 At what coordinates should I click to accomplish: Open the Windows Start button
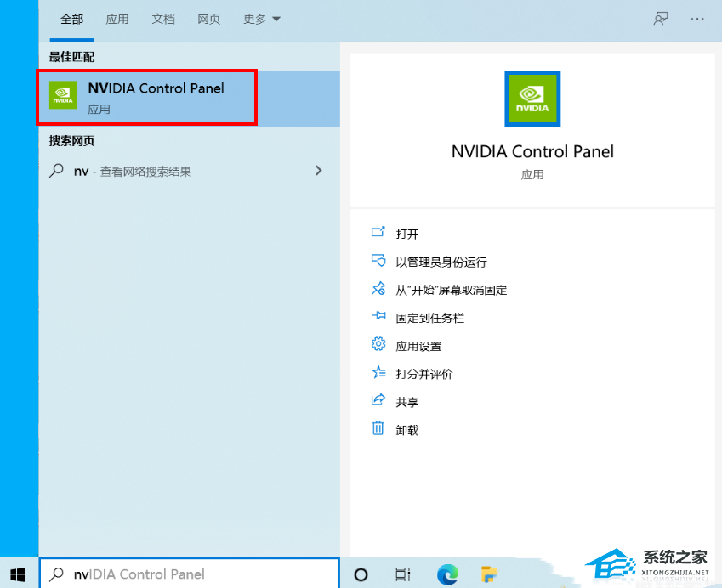click(x=18, y=574)
